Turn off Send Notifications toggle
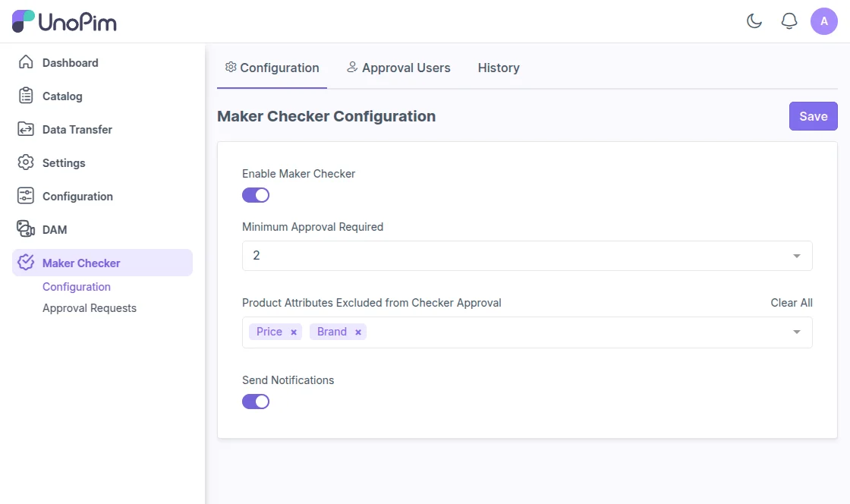The height and width of the screenshot is (504, 850). 255,402
